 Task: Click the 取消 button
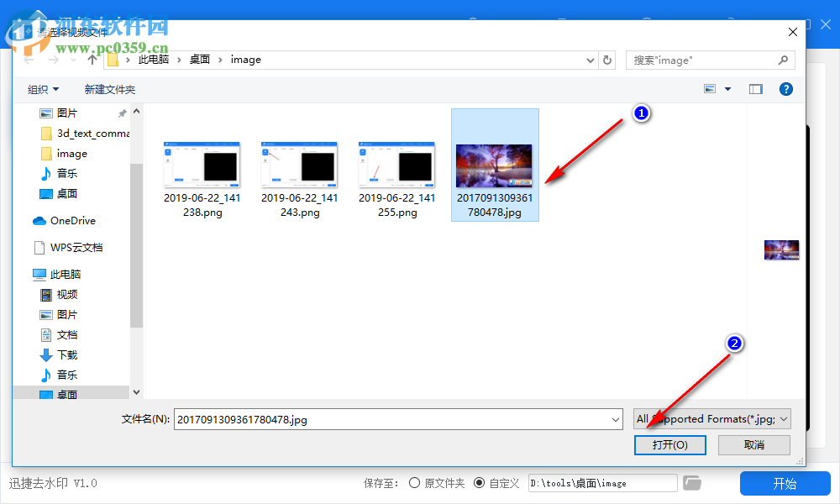point(753,445)
